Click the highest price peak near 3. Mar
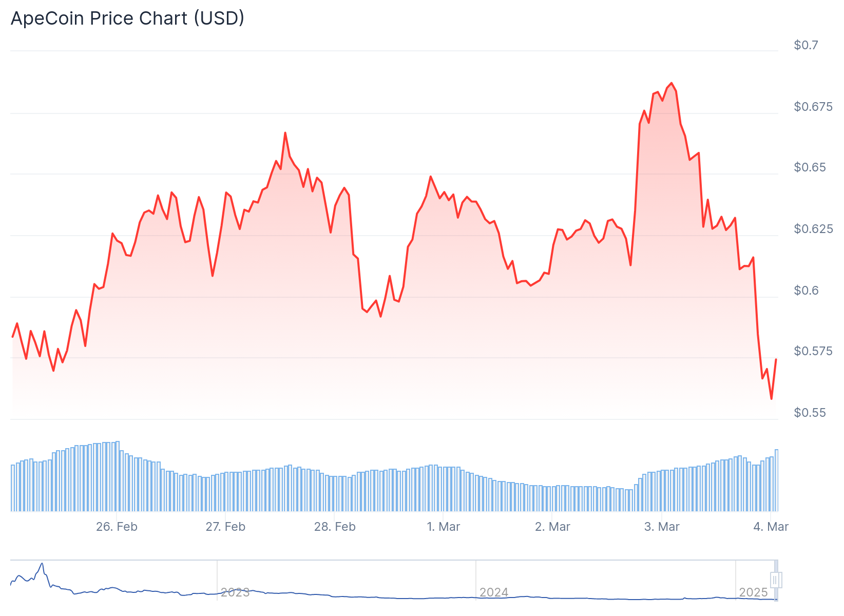The height and width of the screenshot is (616, 844). (x=671, y=83)
